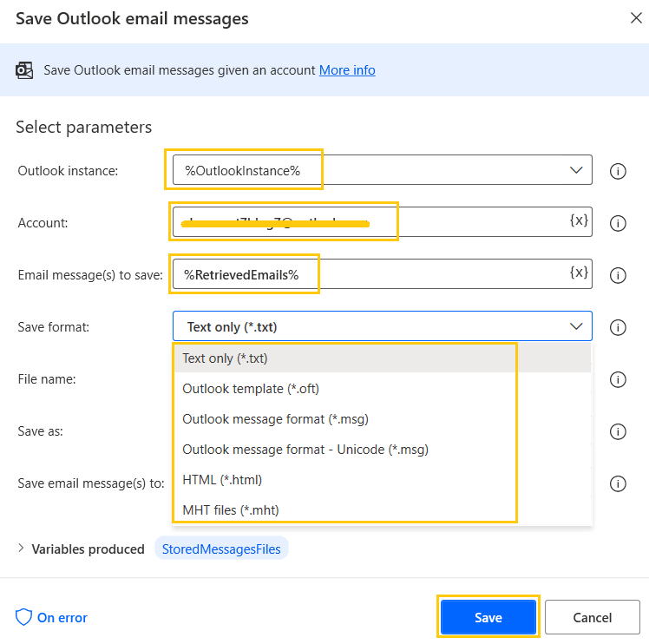Image resolution: width=649 pixels, height=644 pixels.
Task: Show info icon for File name
Action: coord(618,379)
